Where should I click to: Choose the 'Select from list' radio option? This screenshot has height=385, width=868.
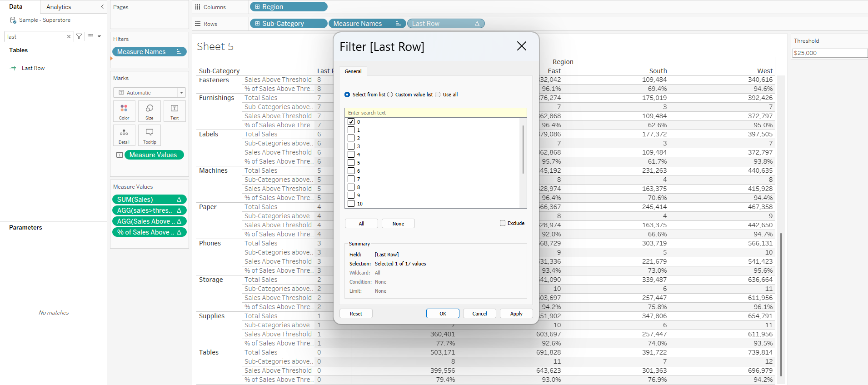[347, 95]
